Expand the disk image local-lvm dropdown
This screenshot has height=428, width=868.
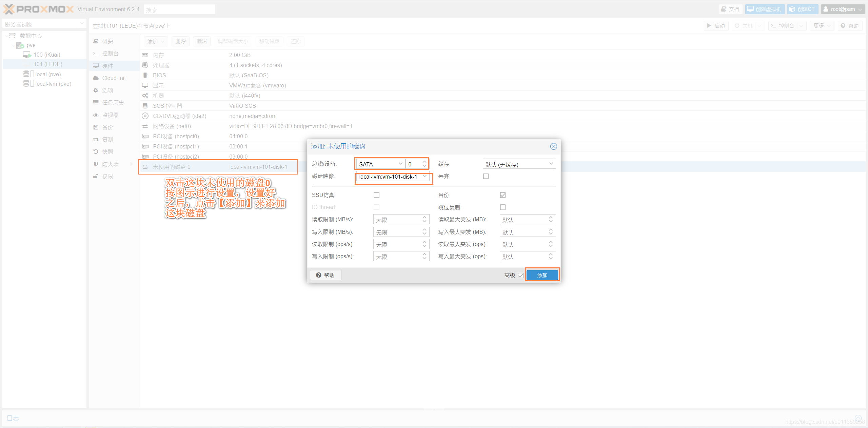[x=425, y=176]
